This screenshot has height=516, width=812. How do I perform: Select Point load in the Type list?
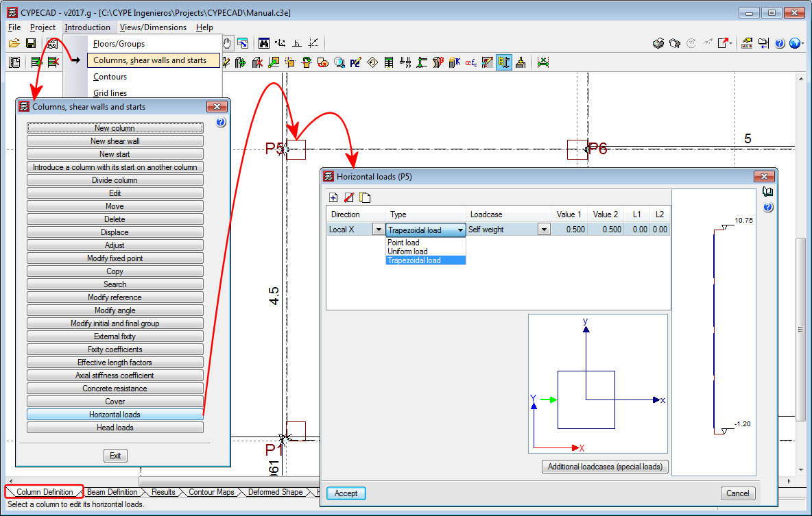[x=403, y=243]
